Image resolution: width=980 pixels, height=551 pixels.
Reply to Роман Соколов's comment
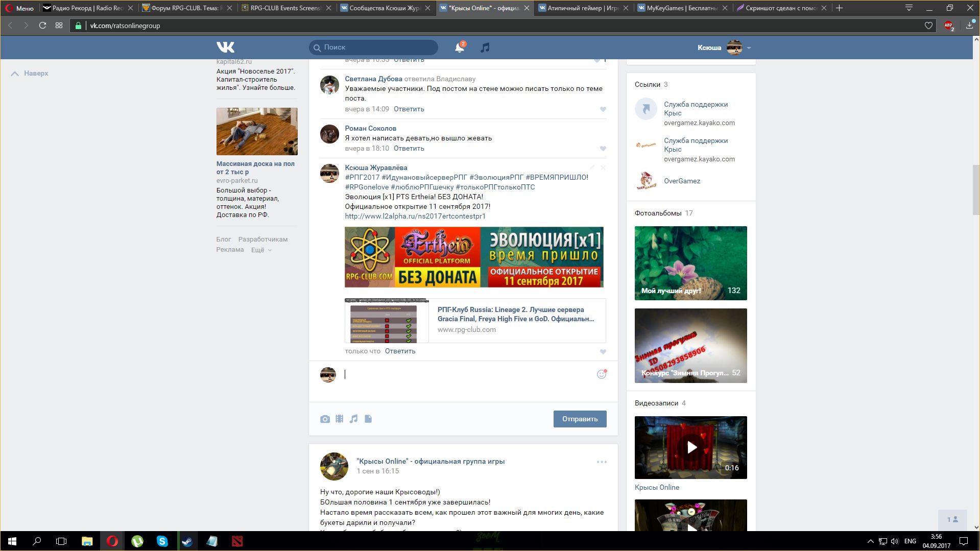coord(409,149)
